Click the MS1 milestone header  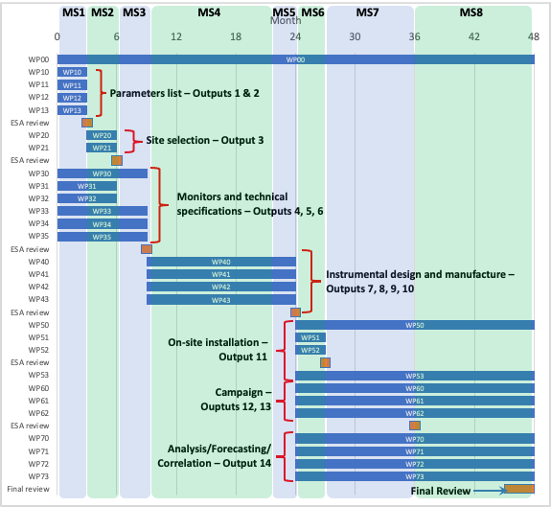73,13
